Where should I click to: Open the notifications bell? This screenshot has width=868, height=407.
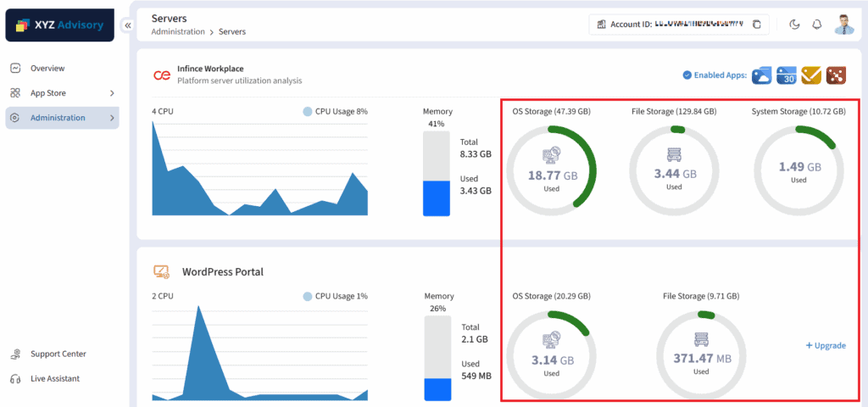point(817,25)
